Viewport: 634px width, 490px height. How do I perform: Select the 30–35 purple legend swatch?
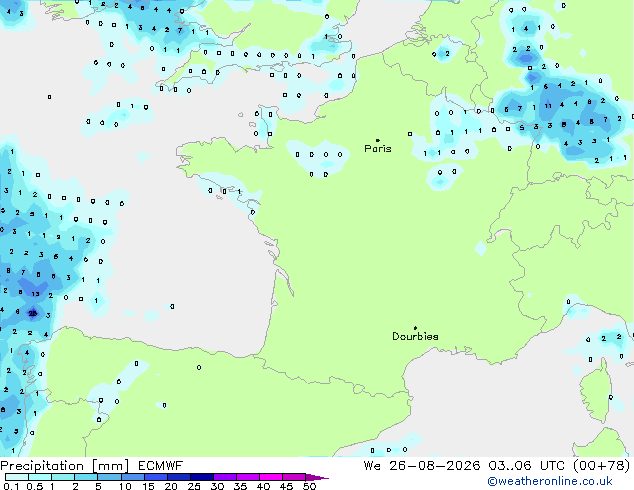[224, 477]
